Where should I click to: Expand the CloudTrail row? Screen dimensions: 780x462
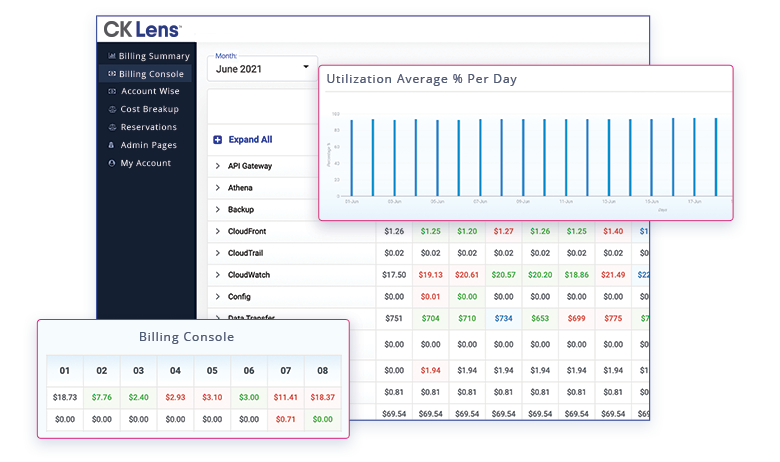pyautogui.click(x=217, y=253)
